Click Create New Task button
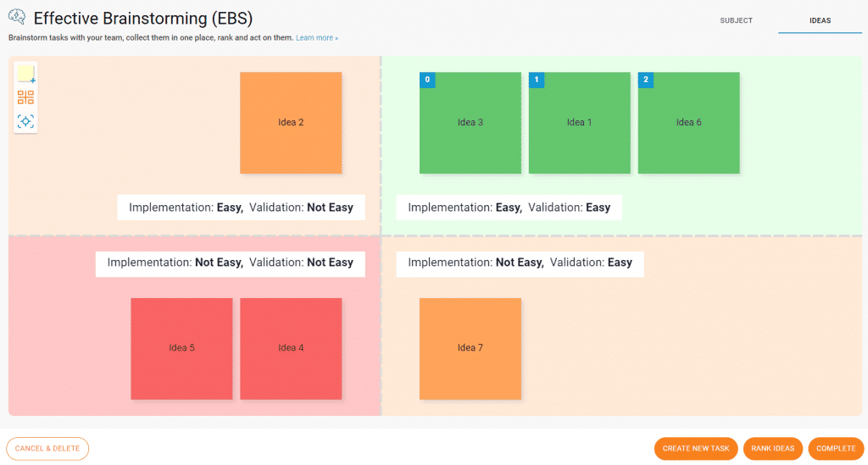868x465 pixels. [x=696, y=448]
